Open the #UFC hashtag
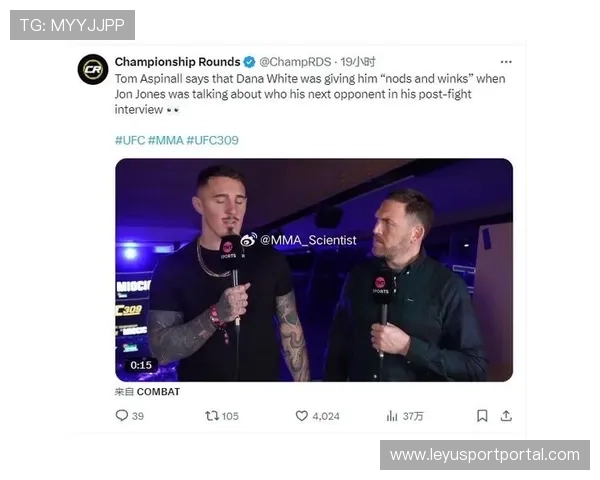This screenshot has width=600, height=480. (x=130, y=140)
